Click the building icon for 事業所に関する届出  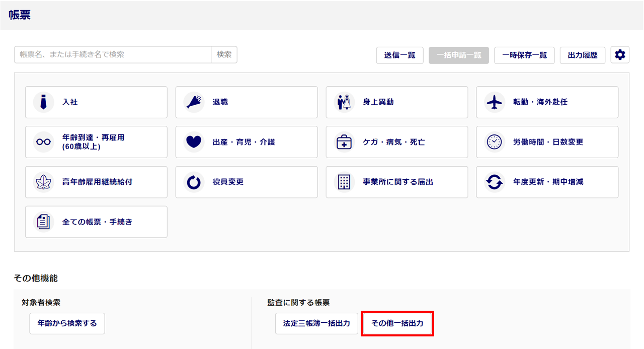tap(344, 182)
